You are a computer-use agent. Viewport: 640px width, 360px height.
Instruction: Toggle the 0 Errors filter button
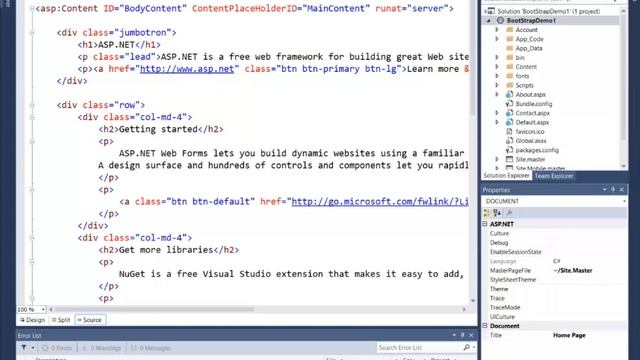57,348
